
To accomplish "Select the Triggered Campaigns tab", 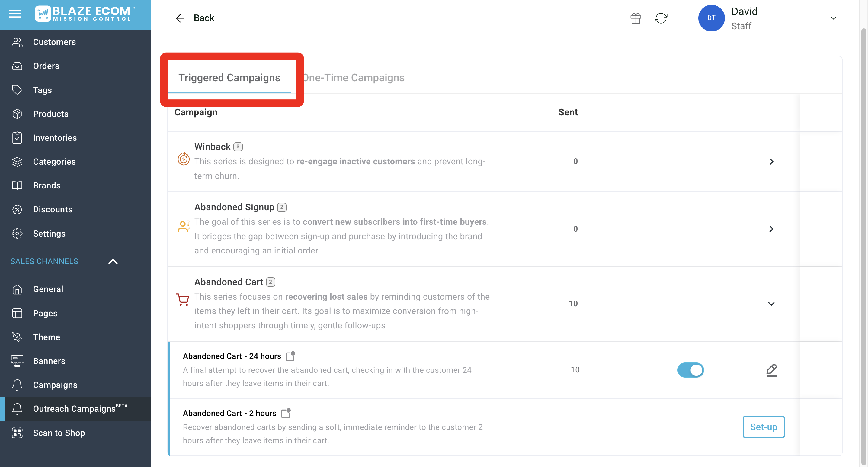I will [229, 78].
